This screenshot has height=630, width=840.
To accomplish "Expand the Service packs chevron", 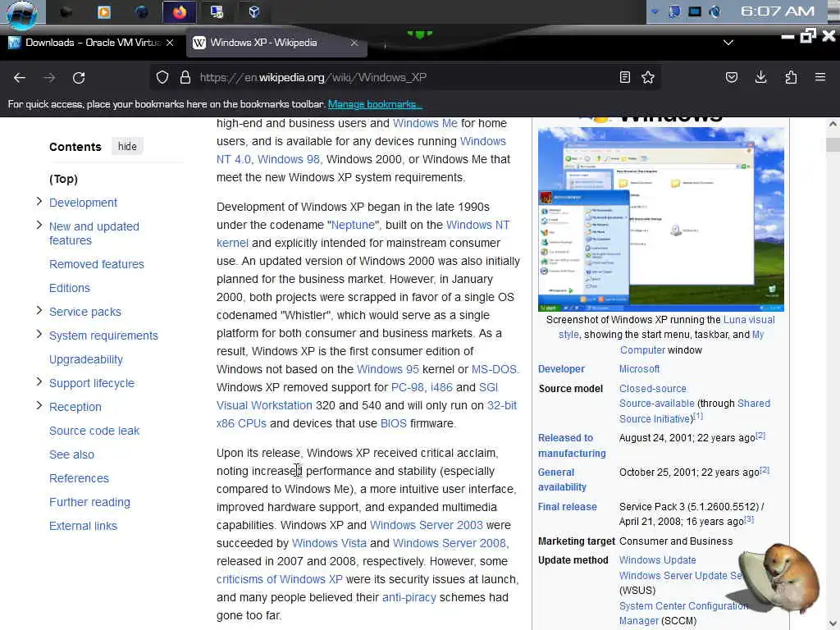I will coord(39,311).
